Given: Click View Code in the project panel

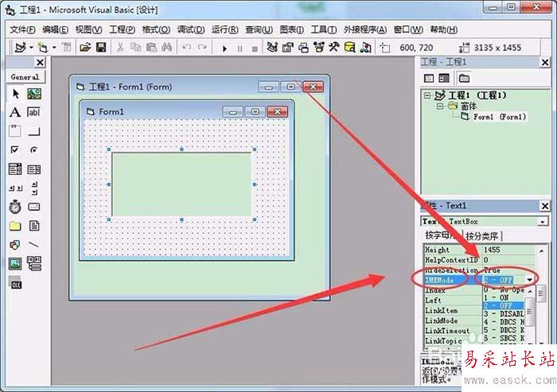Looking at the screenshot, I should pos(429,78).
